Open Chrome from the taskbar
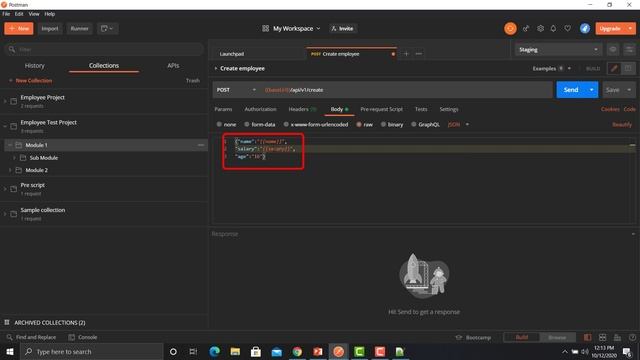The width and height of the screenshot is (640, 360). (297, 351)
